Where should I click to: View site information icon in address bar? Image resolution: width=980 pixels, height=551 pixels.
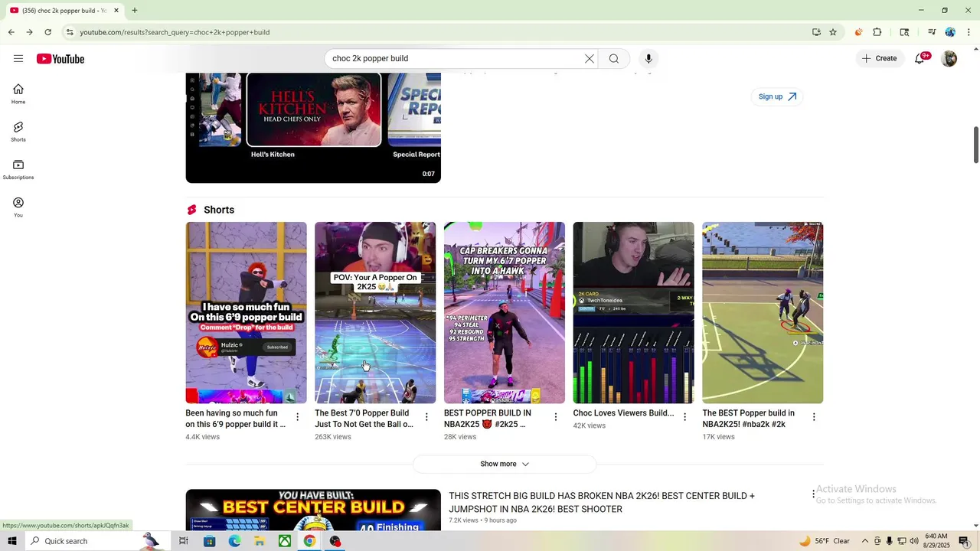point(70,32)
